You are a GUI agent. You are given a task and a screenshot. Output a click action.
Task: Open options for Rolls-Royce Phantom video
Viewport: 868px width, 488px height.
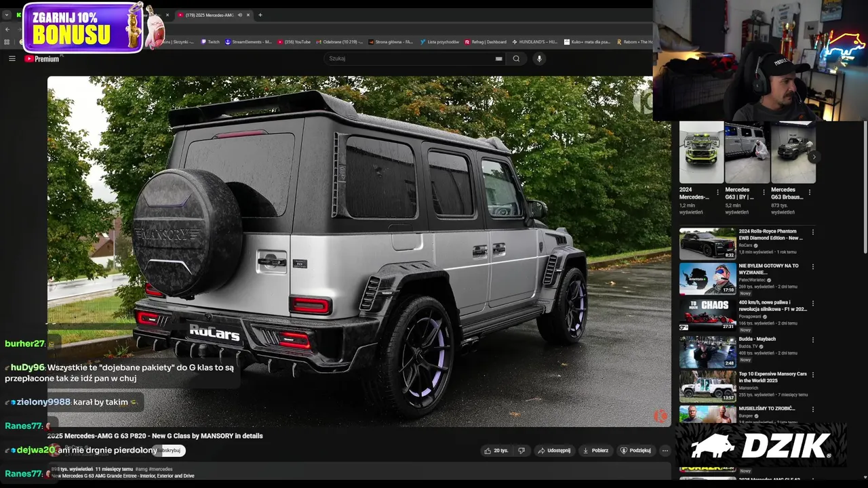pyautogui.click(x=812, y=232)
